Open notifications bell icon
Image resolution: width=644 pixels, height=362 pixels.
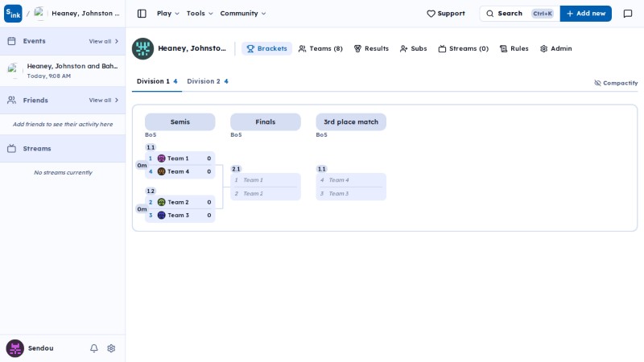coord(94,348)
